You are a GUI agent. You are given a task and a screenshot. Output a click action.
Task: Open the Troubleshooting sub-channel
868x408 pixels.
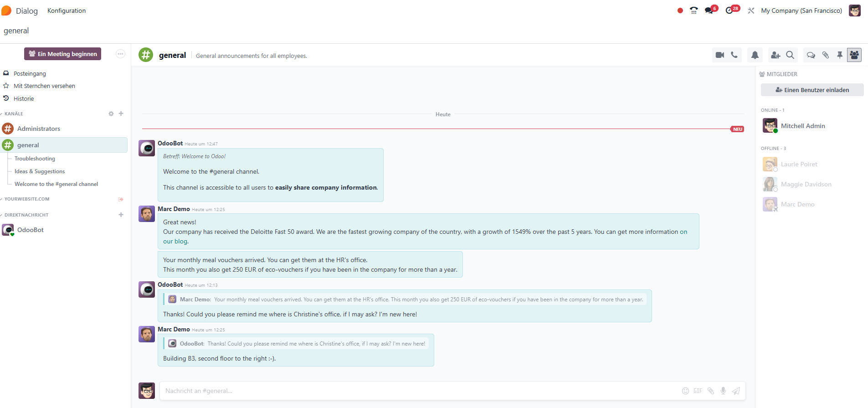(x=35, y=159)
